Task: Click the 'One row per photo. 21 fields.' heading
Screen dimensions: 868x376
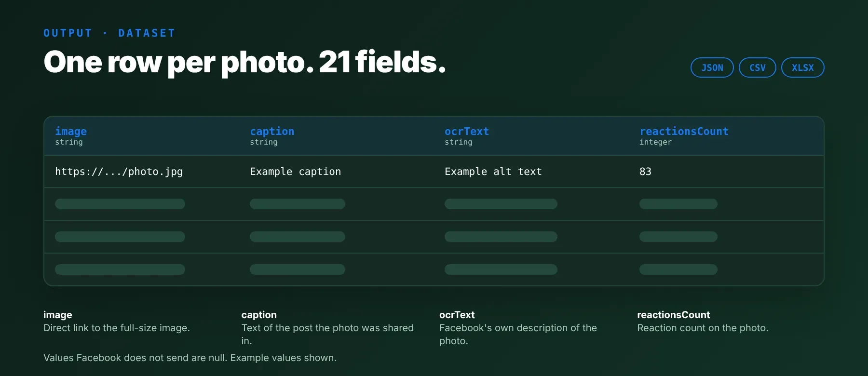Action: pos(244,62)
